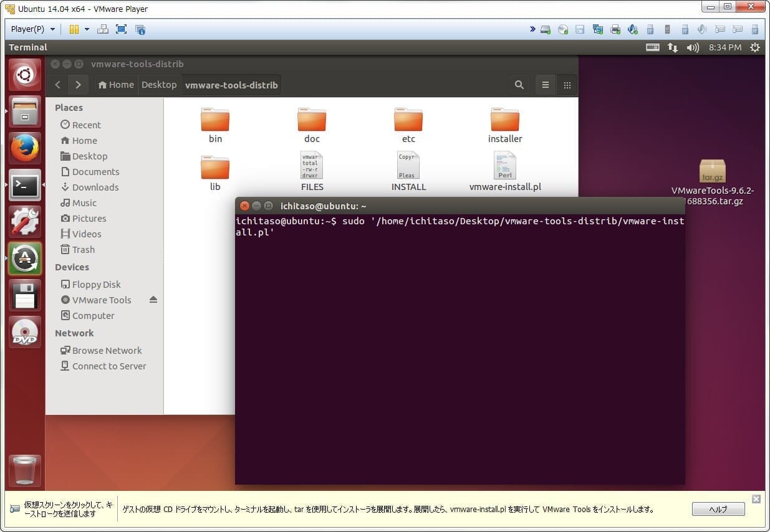Open System Settings from the launcher

click(25, 222)
